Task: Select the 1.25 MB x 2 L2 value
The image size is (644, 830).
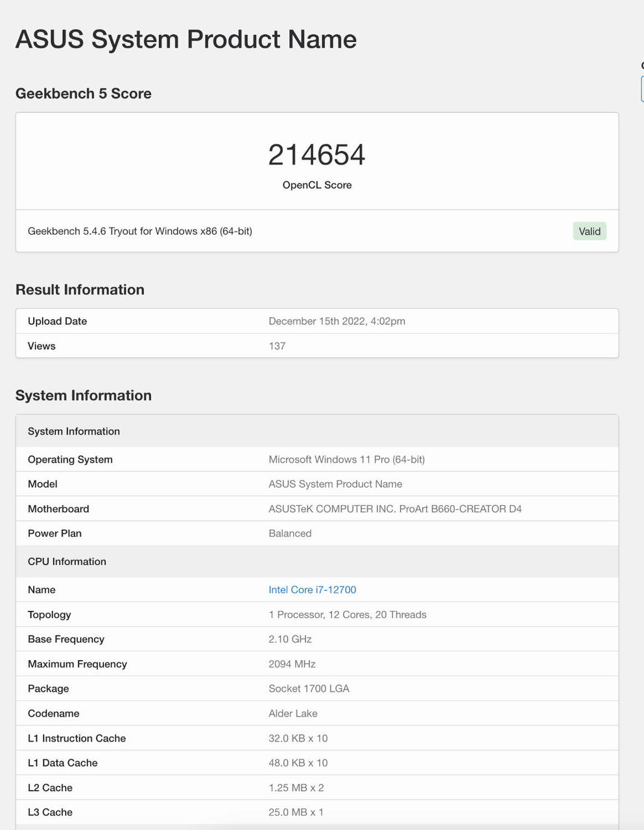Action: pyautogui.click(x=296, y=788)
